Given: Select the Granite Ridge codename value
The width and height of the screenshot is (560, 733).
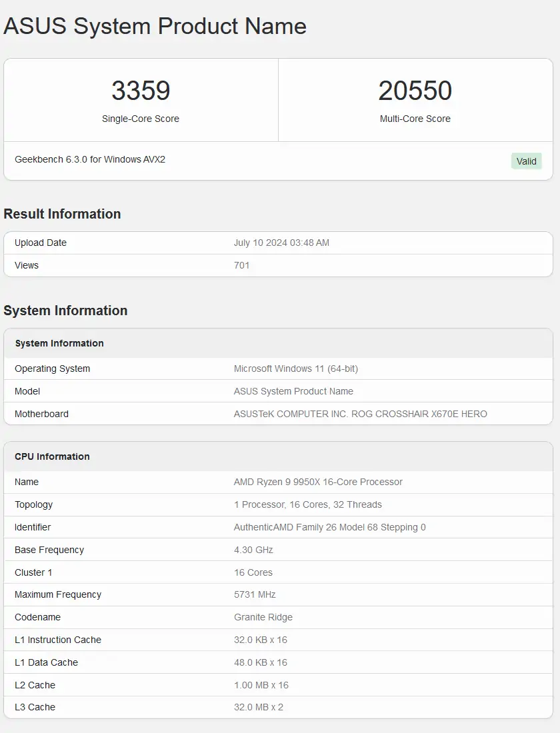Looking at the screenshot, I should pyautogui.click(x=263, y=618).
